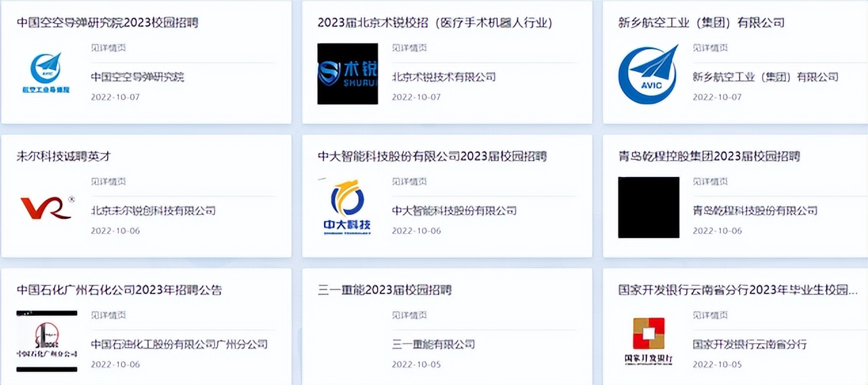
Task: Click 见详情页 in the 北京术锐 card
Action: (409, 48)
